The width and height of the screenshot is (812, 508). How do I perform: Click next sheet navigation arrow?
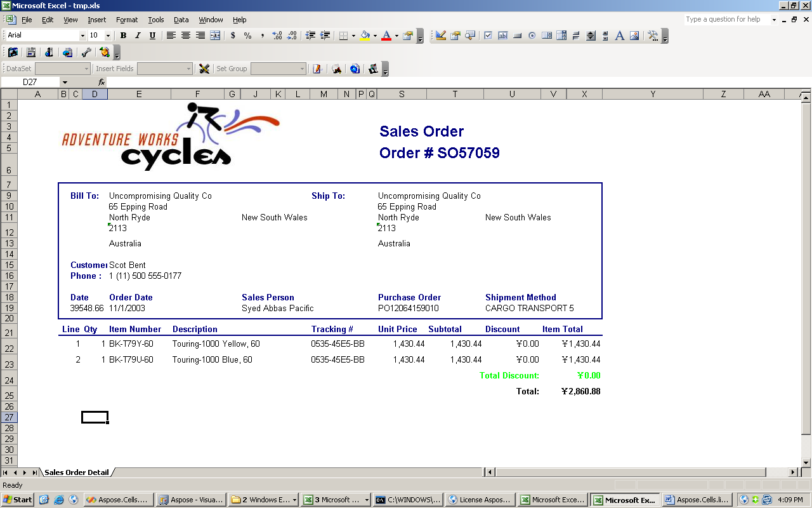25,472
